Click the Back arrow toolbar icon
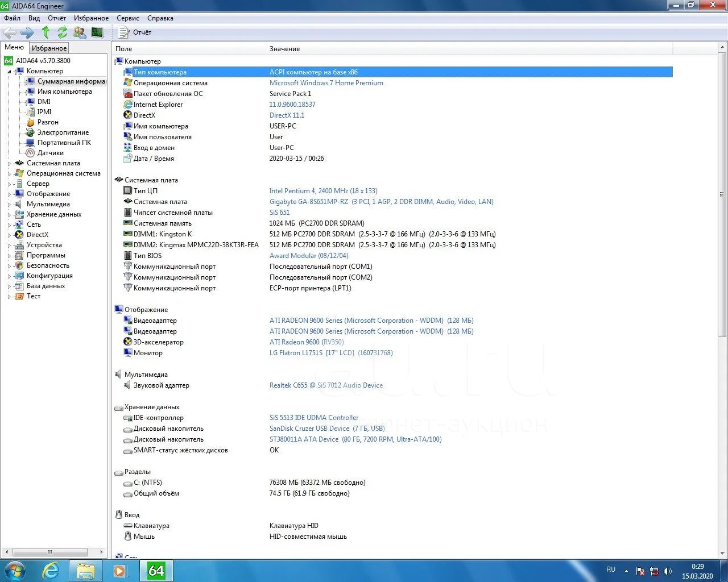 tap(10, 32)
